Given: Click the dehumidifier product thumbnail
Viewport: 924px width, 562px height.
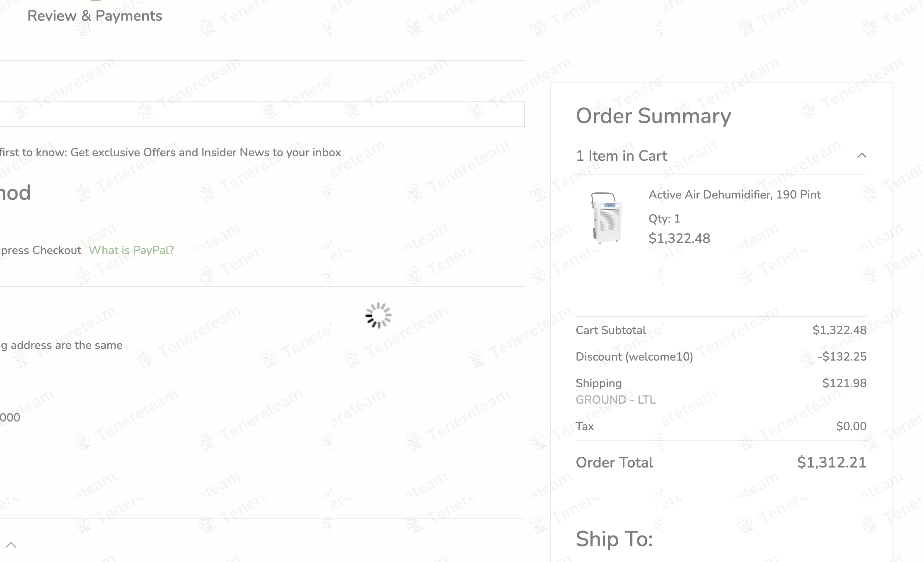Looking at the screenshot, I should (606, 218).
